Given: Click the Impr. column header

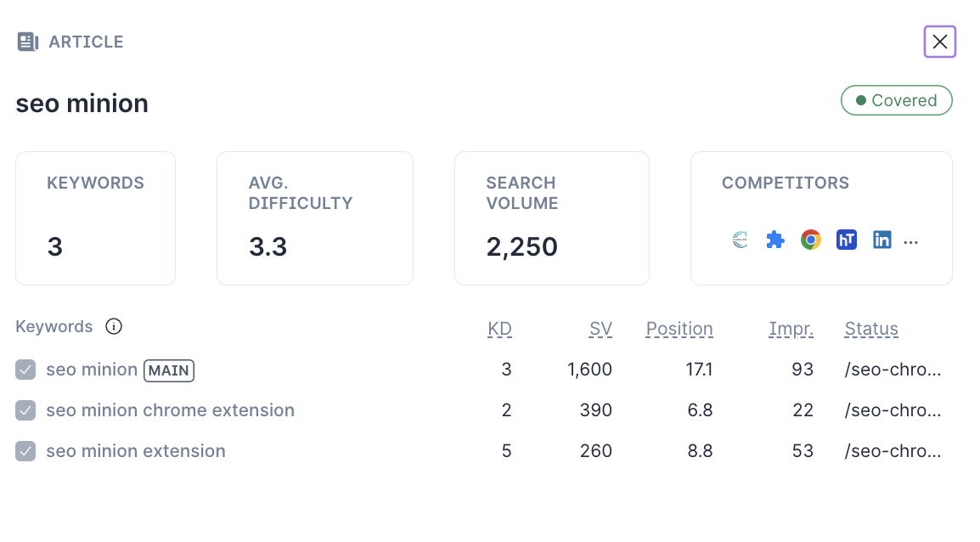Looking at the screenshot, I should click(x=791, y=329).
